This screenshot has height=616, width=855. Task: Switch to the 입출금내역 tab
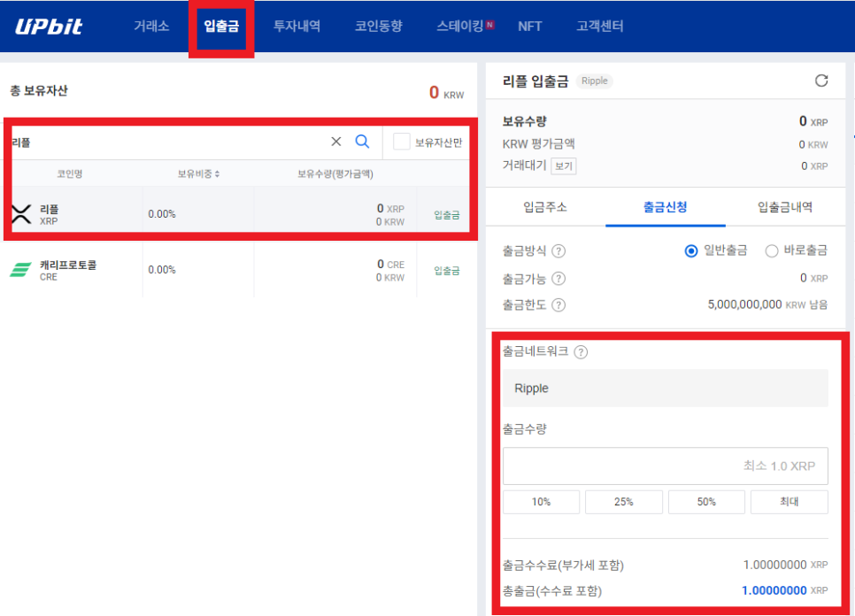click(785, 207)
